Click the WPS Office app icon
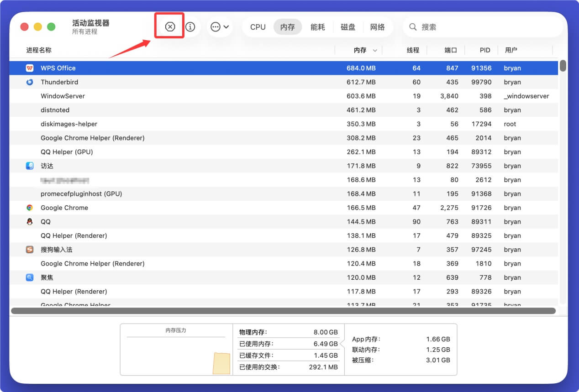The height and width of the screenshot is (392, 579). (30, 68)
